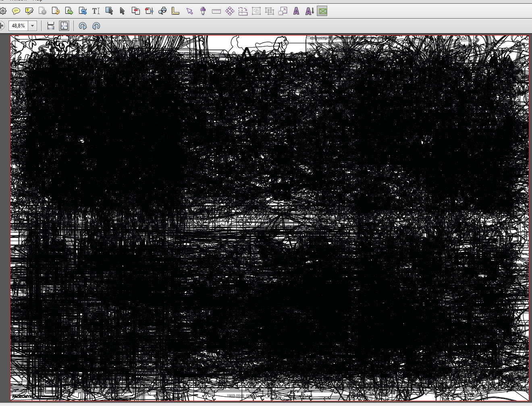Click the gear settings icon in the toolbar
532x406 pixels.
pos(3,11)
